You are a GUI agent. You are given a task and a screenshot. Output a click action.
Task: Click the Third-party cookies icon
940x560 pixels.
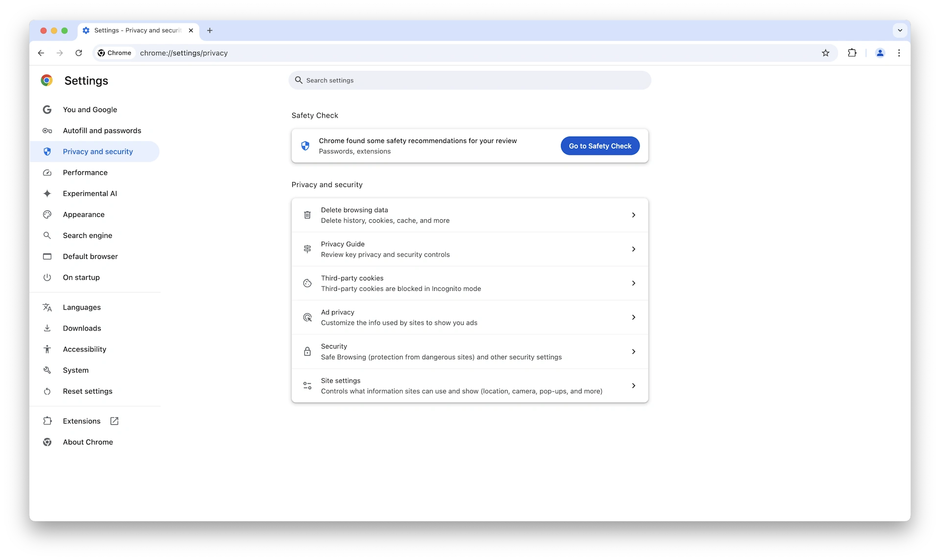(x=306, y=282)
